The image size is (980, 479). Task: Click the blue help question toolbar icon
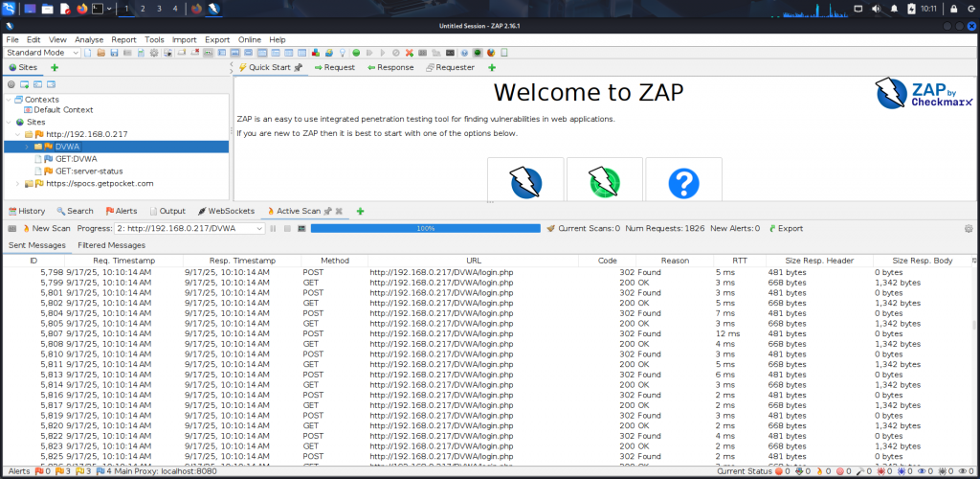[x=464, y=53]
